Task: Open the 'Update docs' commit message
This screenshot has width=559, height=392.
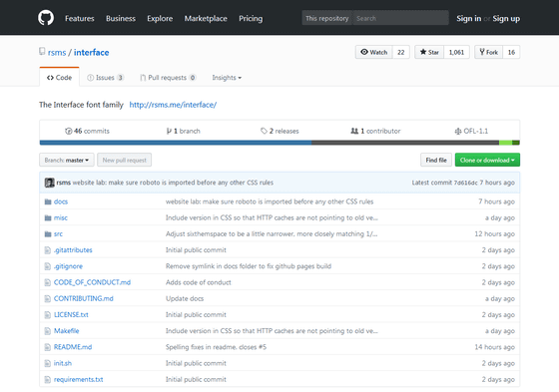Action: (x=185, y=298)
